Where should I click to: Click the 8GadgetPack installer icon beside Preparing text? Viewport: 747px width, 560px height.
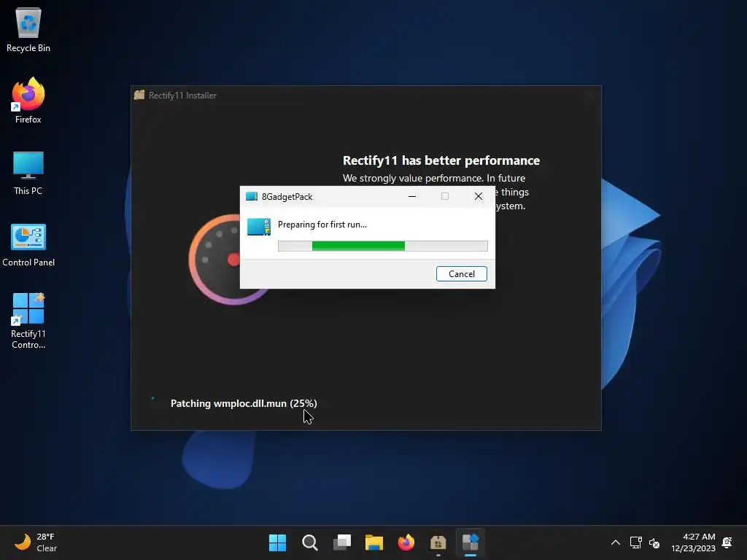click(259, 227)
